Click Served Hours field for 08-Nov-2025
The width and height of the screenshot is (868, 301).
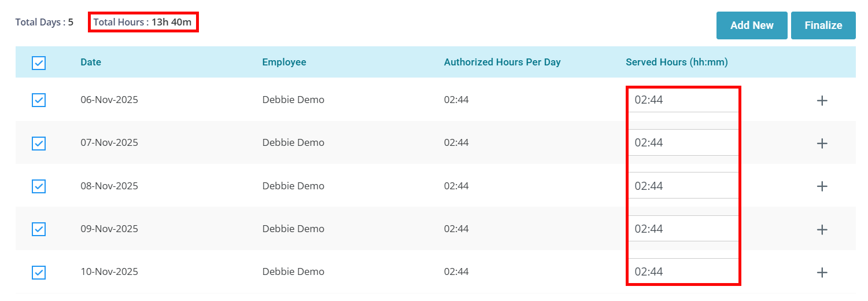(682, 186)
